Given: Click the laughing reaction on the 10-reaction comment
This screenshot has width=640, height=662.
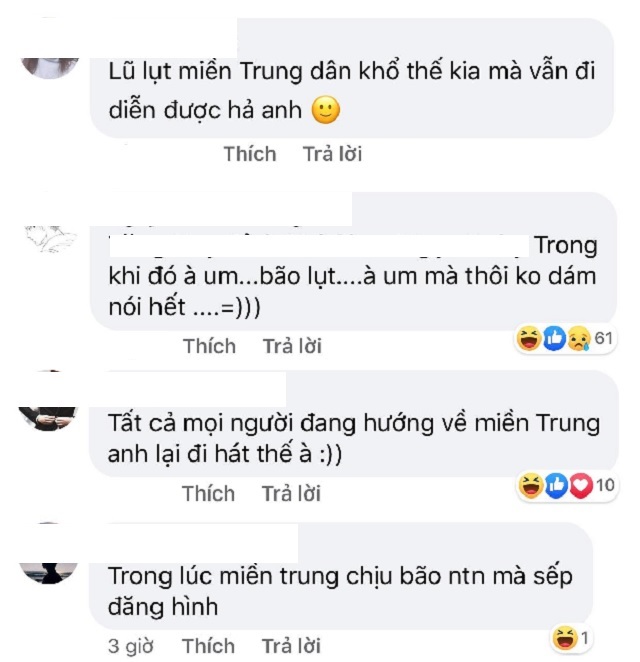Looking at the screenshot, I should (530, 486).
